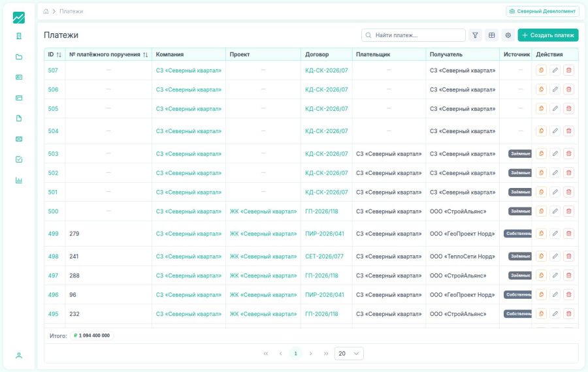Delete payment 495 with trash icon
This screenshot has width=588, height=372.
click(x=569, y=313)
